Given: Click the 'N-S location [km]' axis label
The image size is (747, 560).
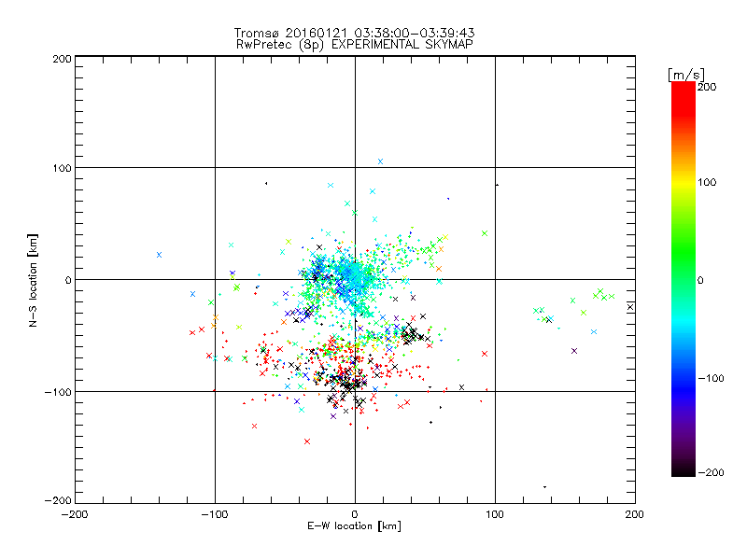Looking at the screenshot, I should click(33, 281).
